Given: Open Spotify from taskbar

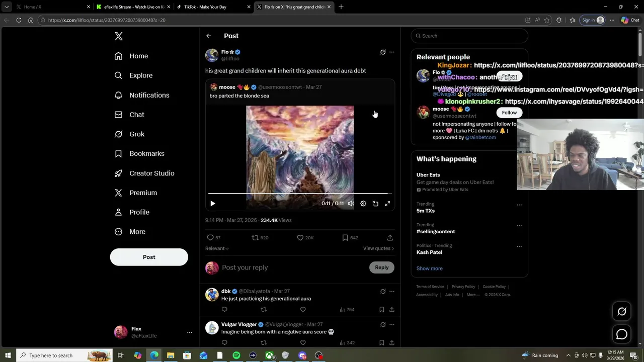Looking at the screenshot, I should click(x=236, y=355).
